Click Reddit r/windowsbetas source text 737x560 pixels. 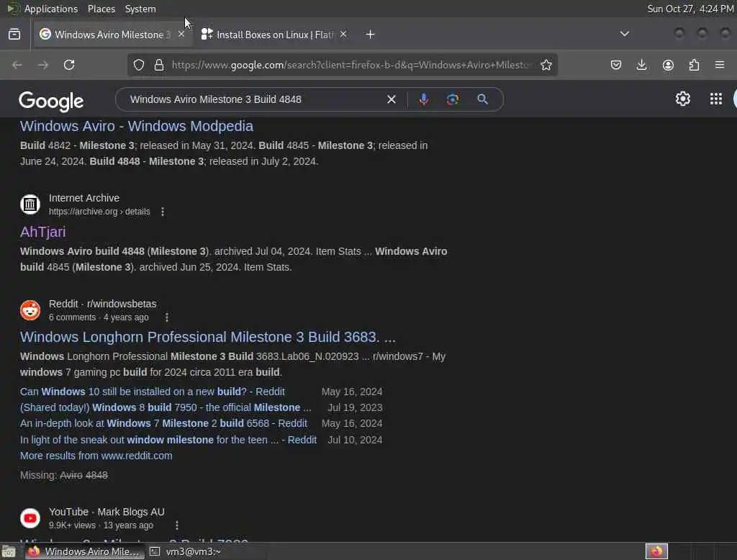tap(102, 304)
